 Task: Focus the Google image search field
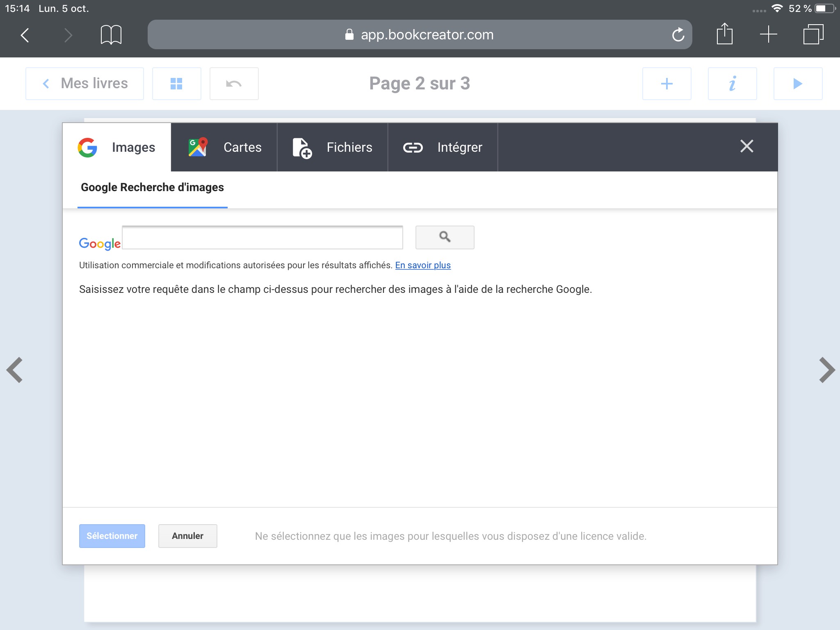[x=262, y=237]
